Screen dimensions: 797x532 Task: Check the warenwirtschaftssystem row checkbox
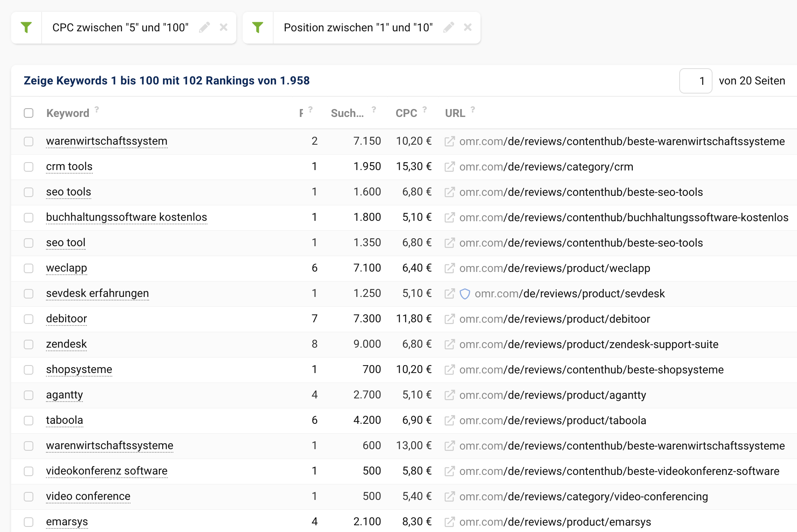click(29, 142)
